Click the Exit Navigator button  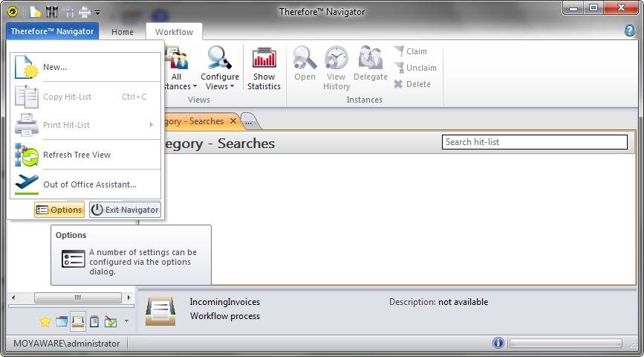[125, 210]
